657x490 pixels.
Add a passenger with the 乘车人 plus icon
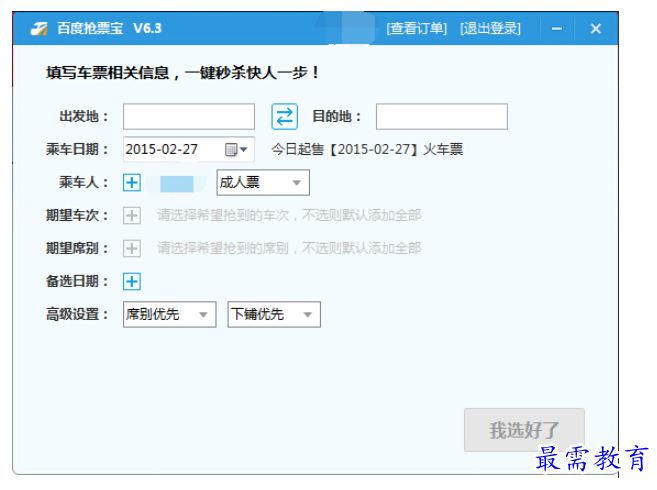132,183
